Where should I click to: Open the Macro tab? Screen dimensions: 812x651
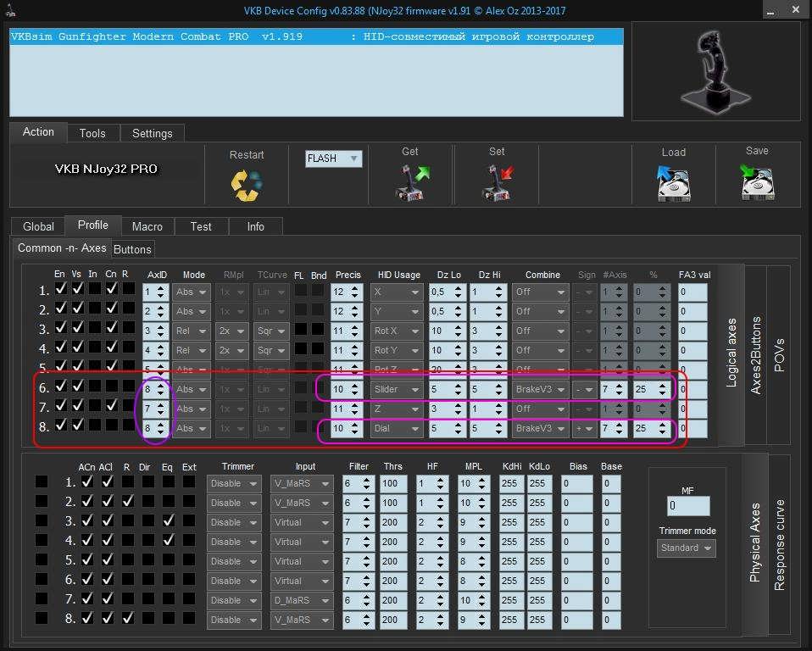(147, 227)
